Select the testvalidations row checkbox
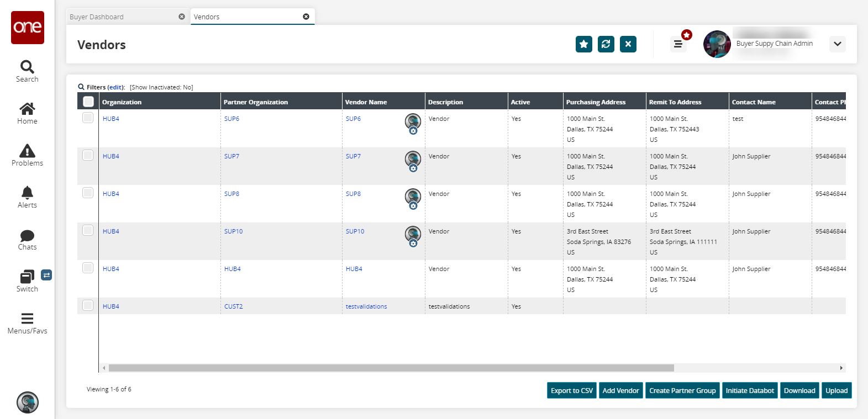Screen dimensions: 868x419 click(88, 305)
